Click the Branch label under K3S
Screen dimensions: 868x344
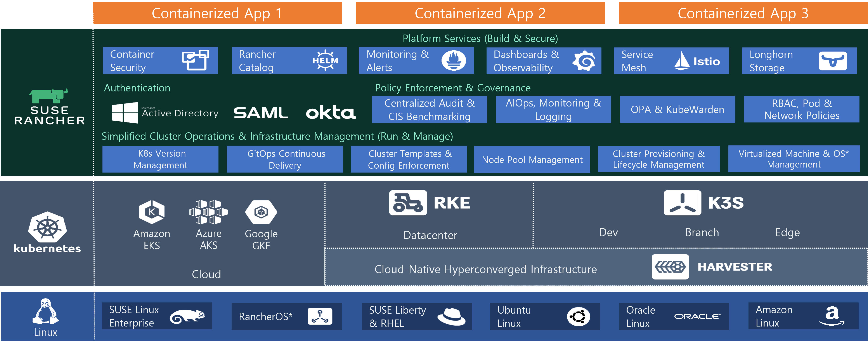pyautogui.click(x=702, y=232)
